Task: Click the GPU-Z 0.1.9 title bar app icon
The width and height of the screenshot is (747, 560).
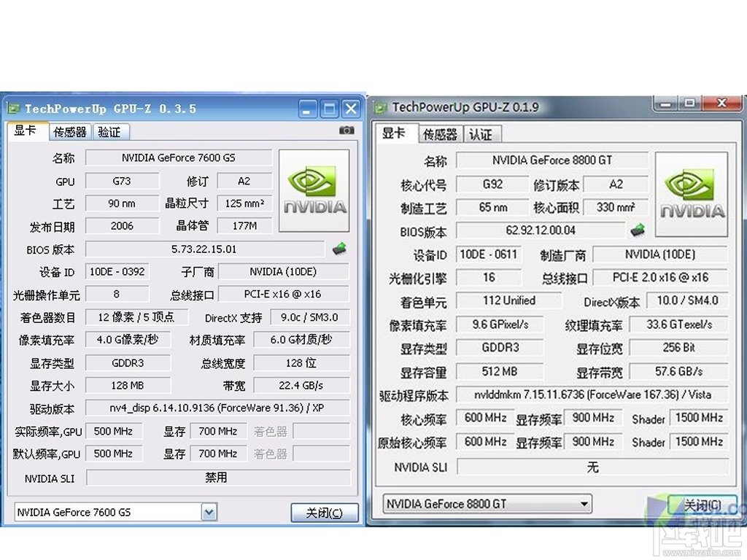Action: pos(380,108)
